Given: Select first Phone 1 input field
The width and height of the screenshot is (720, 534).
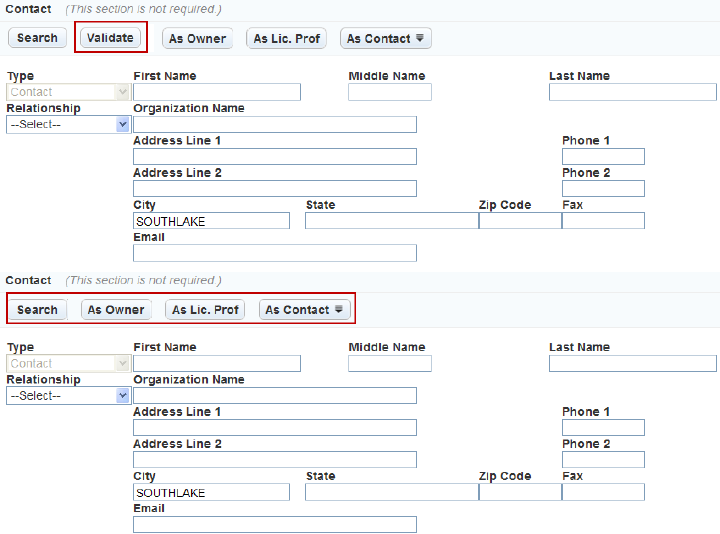Looking at the screenshot, I should coord(603,157).
